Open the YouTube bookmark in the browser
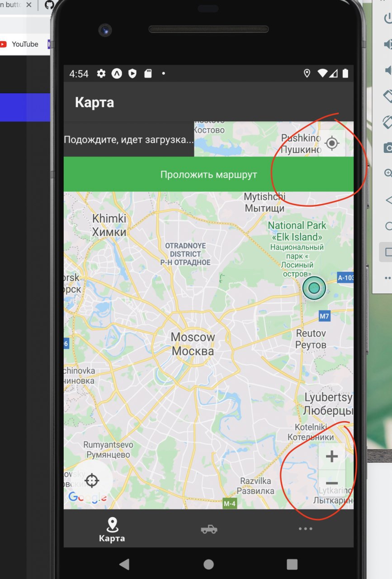 [x=19, y=44]
